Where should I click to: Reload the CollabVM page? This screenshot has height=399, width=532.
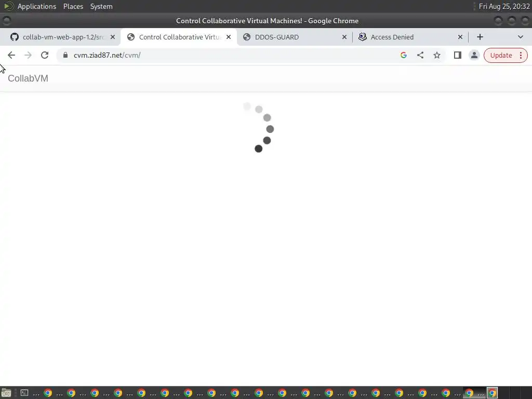(45, 55)
